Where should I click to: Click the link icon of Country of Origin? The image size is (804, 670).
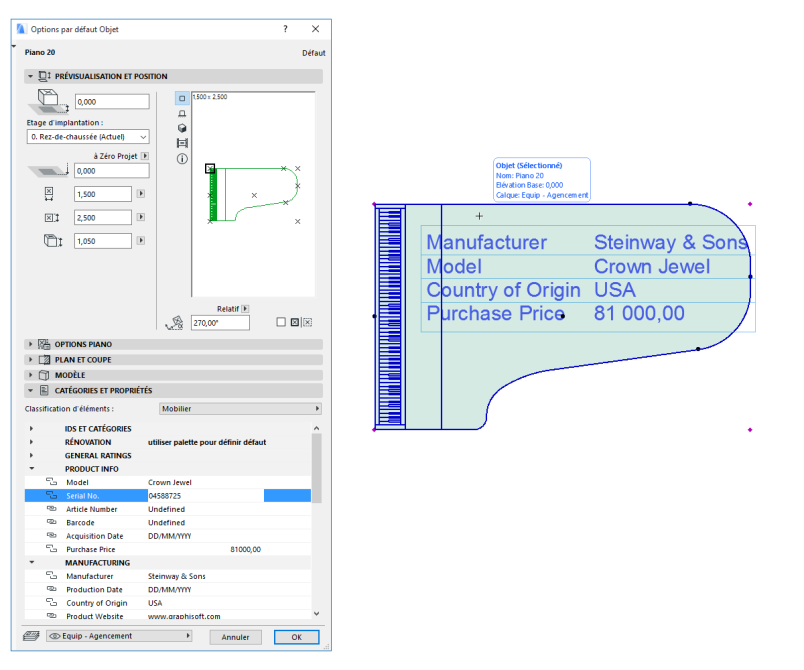tap(51, 602)
